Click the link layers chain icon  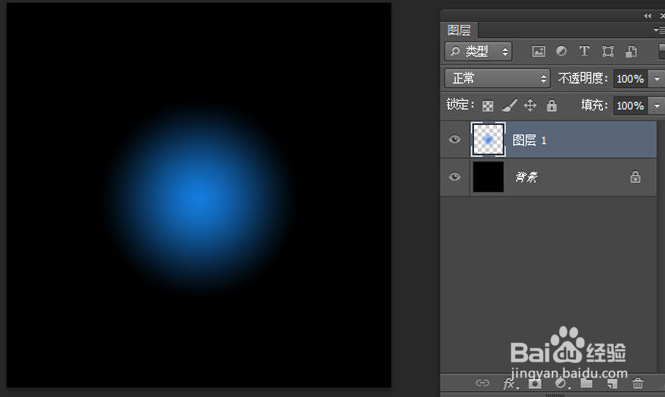482,383
